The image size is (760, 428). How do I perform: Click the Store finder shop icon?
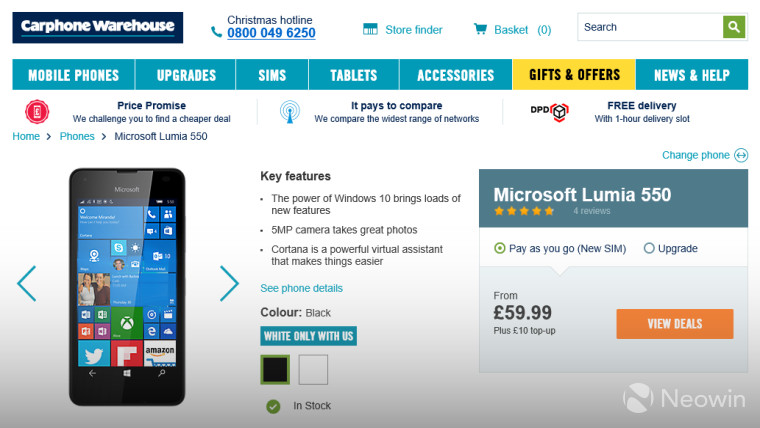click(x=370, y=29)
